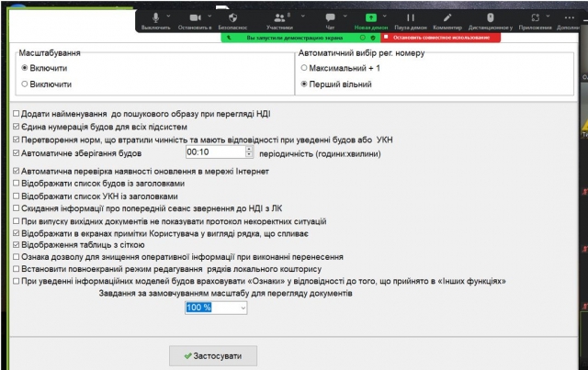
Task: Expand Chat options arrow
Action: coord(345,17)
